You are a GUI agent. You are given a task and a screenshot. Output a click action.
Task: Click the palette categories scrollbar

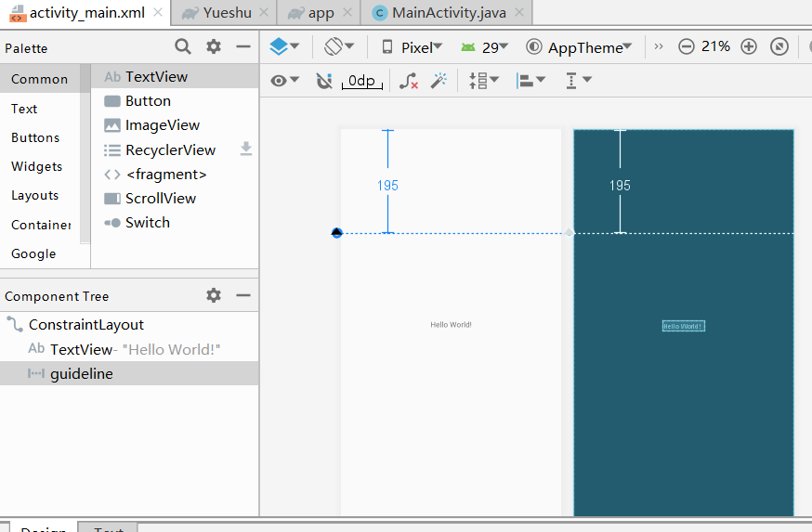tap(85, 153)
